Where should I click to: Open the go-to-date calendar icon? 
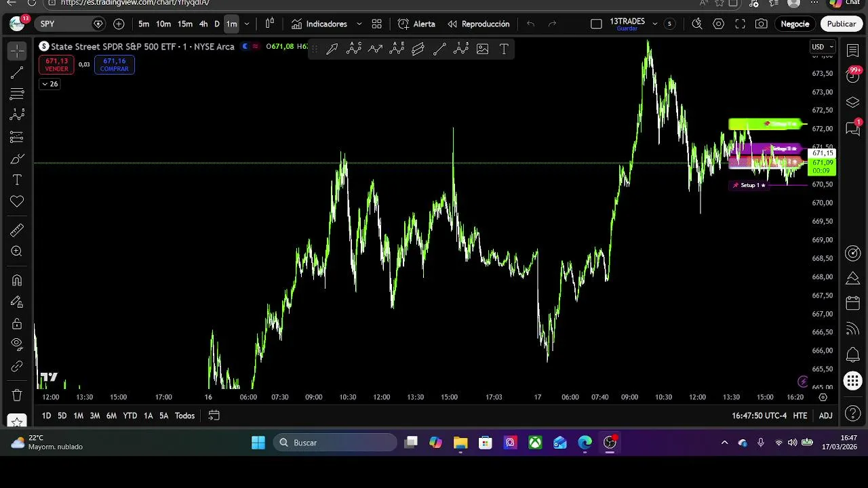click(214, 415)
